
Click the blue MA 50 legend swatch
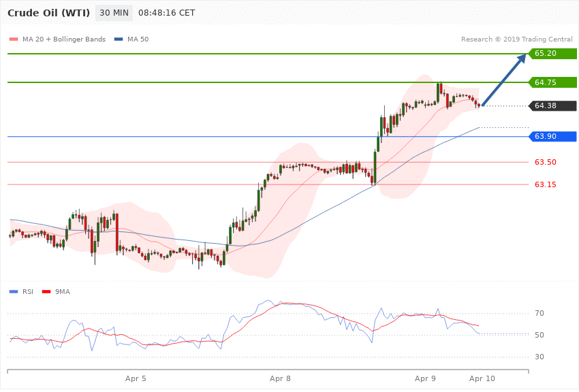[119, 39]
